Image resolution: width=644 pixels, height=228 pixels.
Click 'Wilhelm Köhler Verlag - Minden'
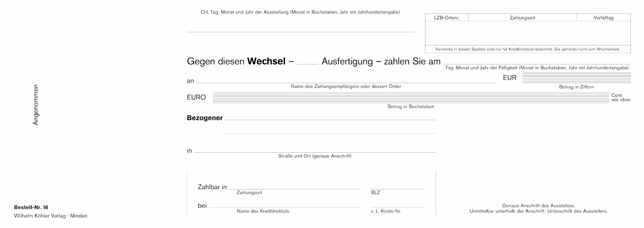tap(51, 216)
